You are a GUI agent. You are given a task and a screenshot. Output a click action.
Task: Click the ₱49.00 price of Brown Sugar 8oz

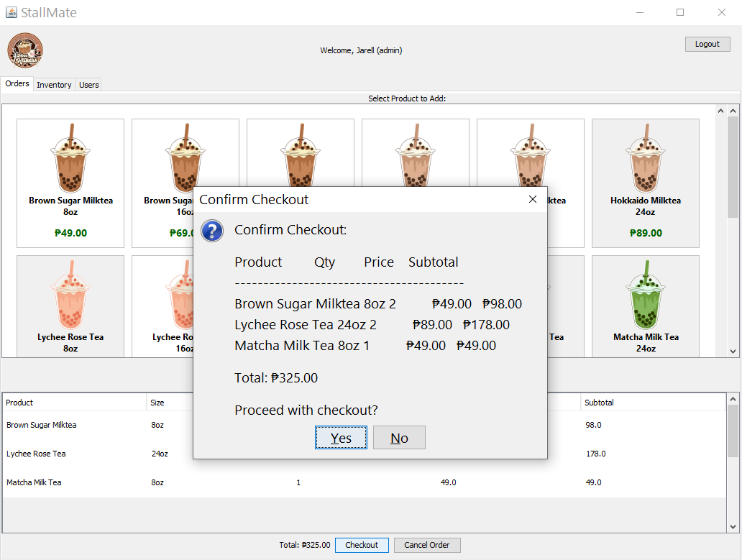[x=70, y=233]
